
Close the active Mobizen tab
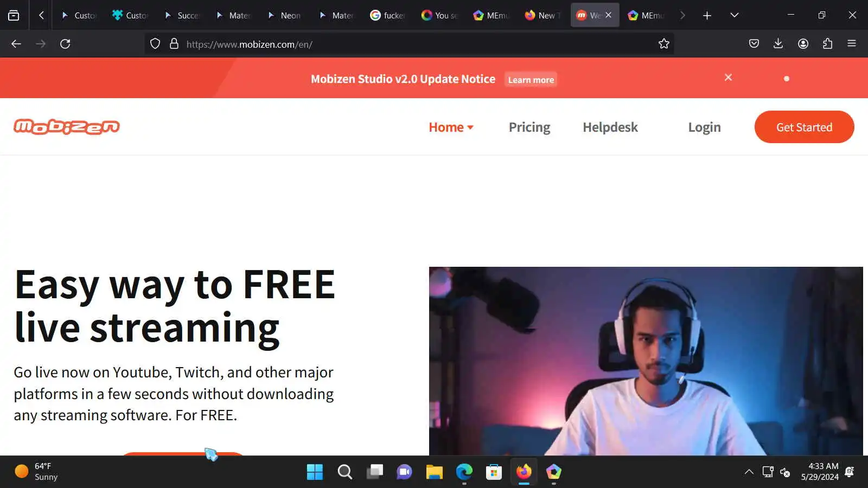(x=608, y=15)
